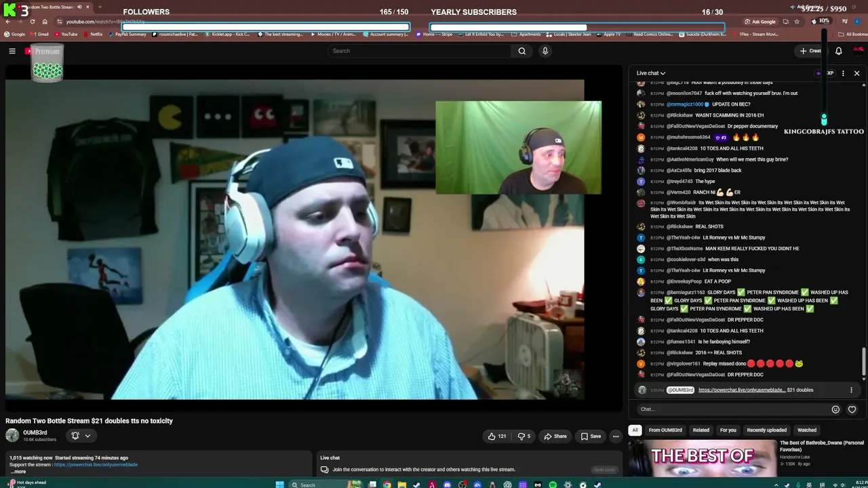
Task: Click the browser back arrow
Action: [x=8, y=22]
